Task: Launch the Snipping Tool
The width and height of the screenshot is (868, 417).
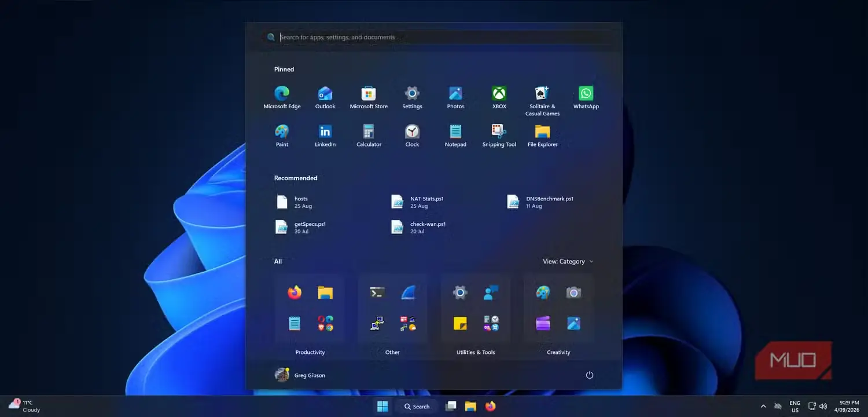Action: [x=499, y=136]
